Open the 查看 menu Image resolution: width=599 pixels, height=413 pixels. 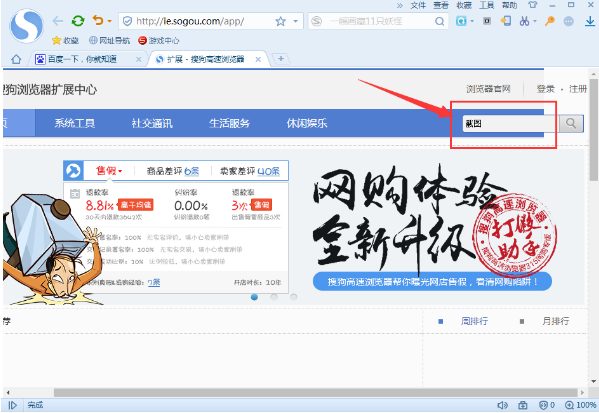click(x=440, y=5)
